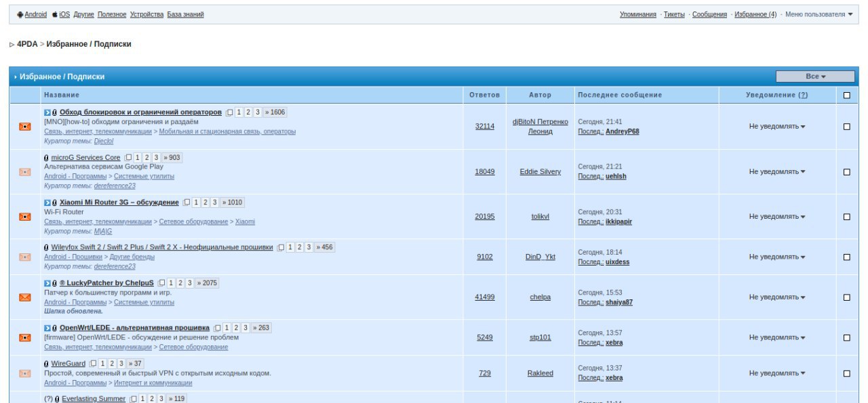Jump to first unread via blue arrow on OpenWrt/LEDE
This screenshot has height=403, width=868.
(x=47, y=328)
